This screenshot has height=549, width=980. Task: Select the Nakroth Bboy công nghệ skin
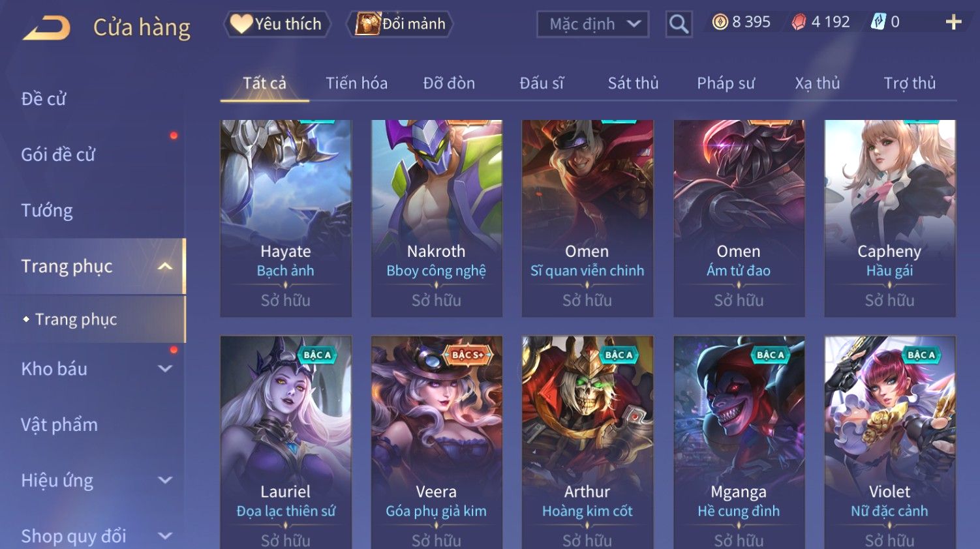(436, 218)
